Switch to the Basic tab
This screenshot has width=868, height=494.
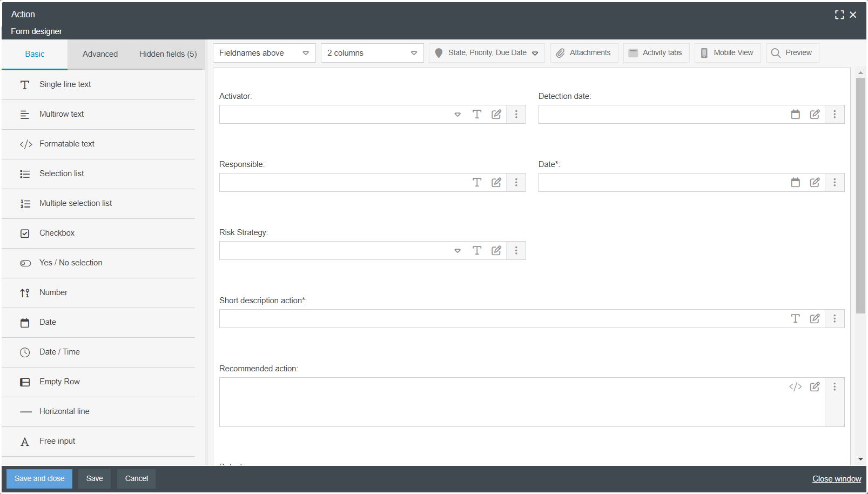pos(35,54)
